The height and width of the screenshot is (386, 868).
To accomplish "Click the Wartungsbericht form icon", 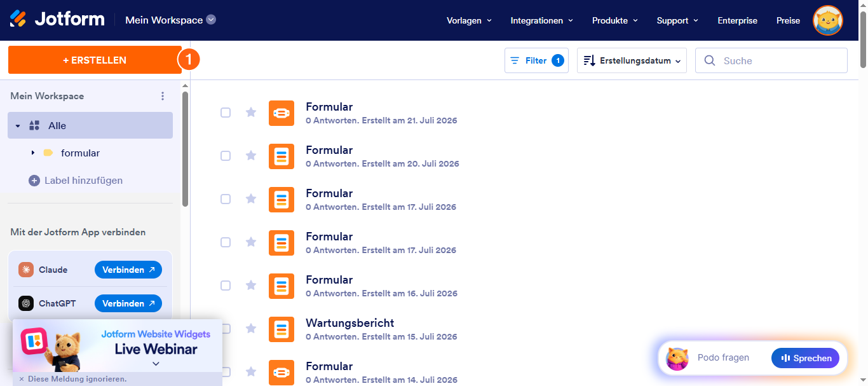I will (281, 329).
